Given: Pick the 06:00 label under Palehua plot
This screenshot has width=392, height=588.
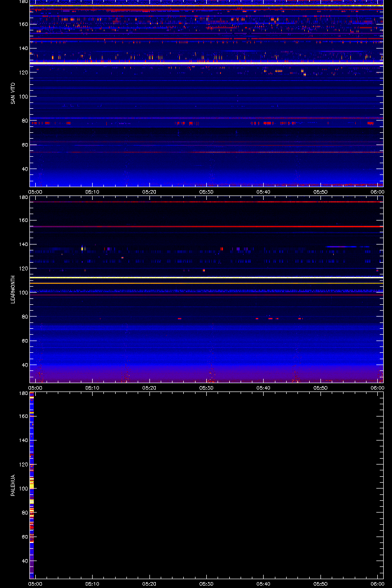Looking at the screenshot, I should [x=377, y=584].
